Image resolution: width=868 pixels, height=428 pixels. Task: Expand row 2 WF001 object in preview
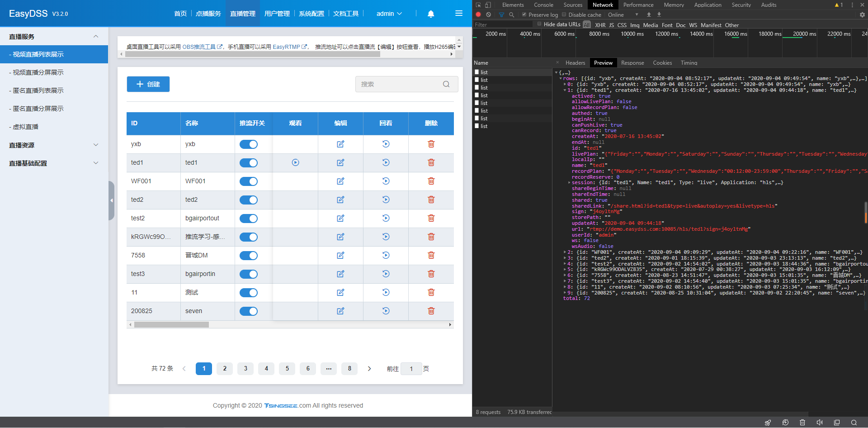(x=565, y=252)
